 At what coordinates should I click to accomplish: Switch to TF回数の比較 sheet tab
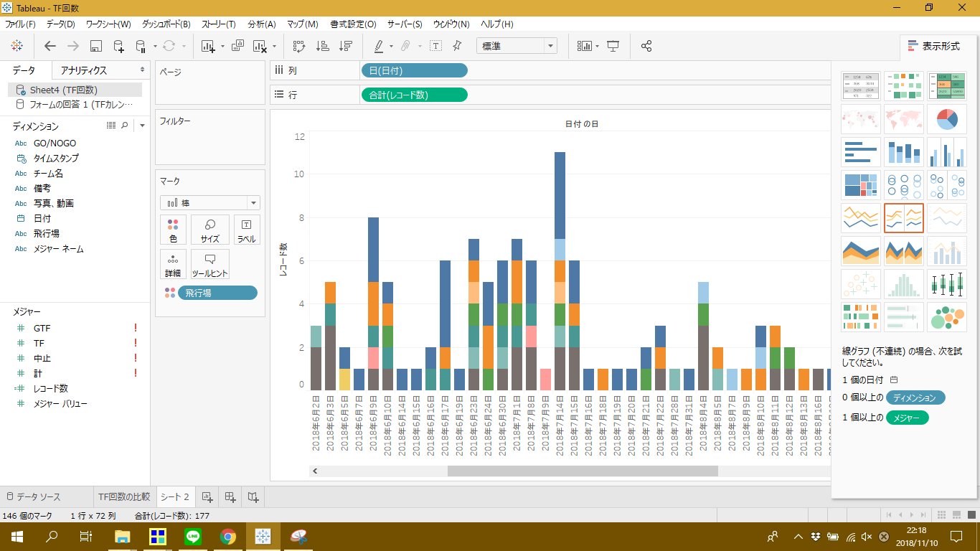125,496
